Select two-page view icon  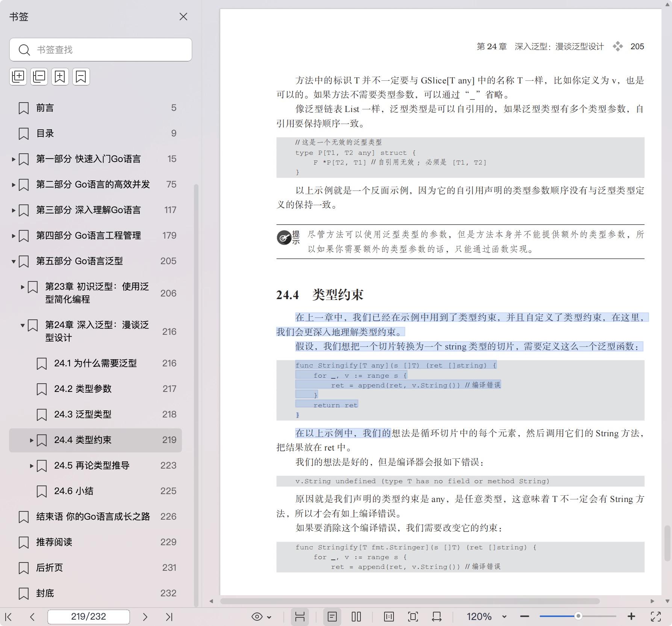click(x=356, y=617)
